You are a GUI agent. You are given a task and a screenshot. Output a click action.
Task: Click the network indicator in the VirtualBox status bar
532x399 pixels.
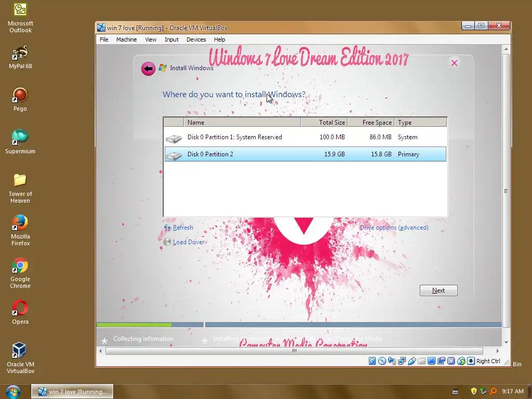coord(402,361)
